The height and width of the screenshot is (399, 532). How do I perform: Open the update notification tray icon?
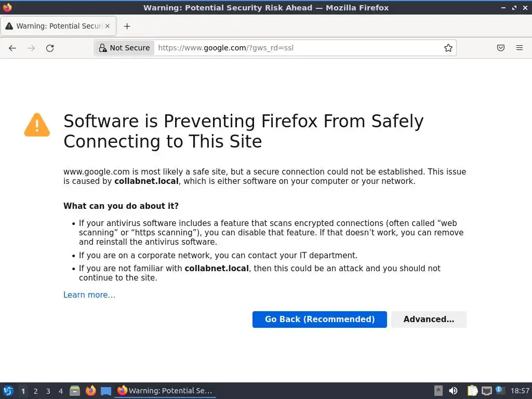[500, 390]
